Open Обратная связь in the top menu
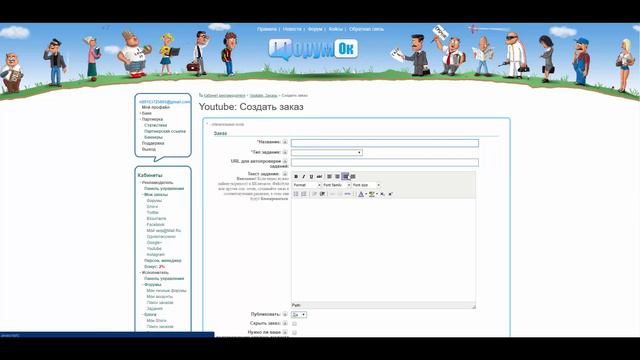The image size is (640, 360). 367,29
